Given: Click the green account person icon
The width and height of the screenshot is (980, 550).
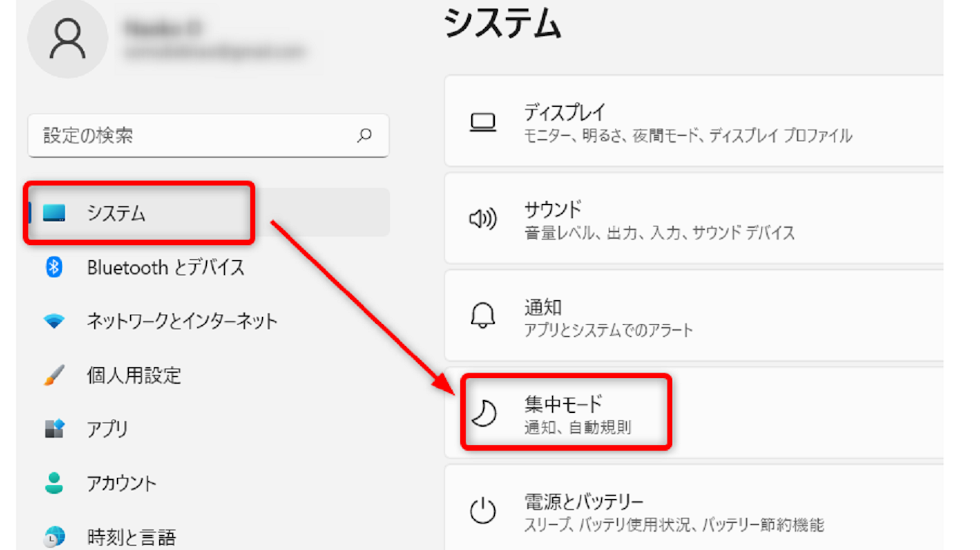Looking at the screenshot, I should [x=54, y=483].
